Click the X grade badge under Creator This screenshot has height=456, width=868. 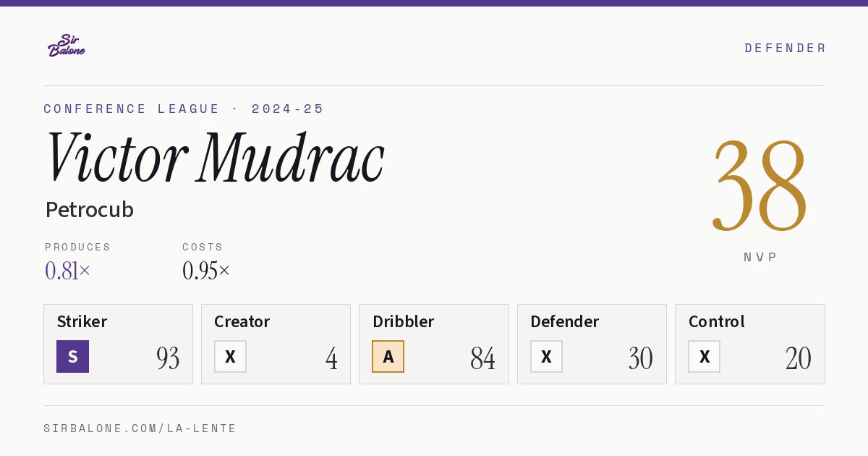(x=230, y=356)
